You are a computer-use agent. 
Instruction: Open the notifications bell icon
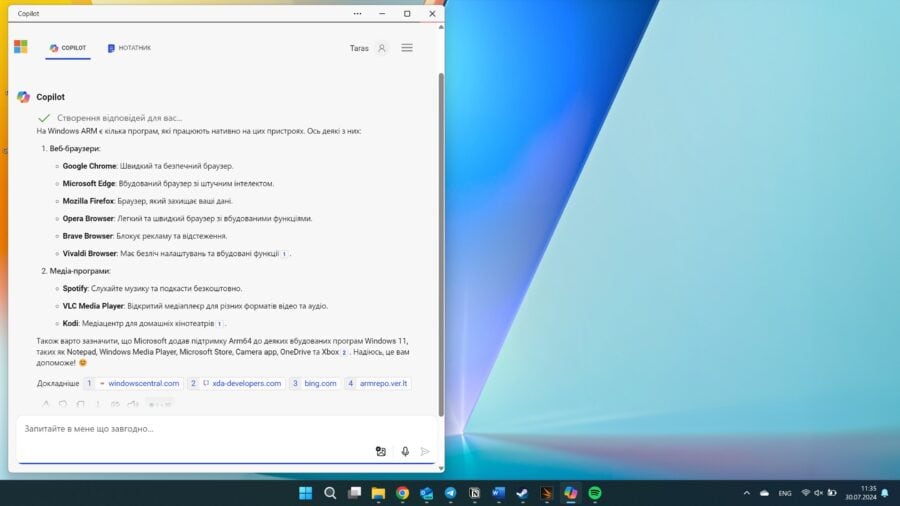click(x=885, y=493)
